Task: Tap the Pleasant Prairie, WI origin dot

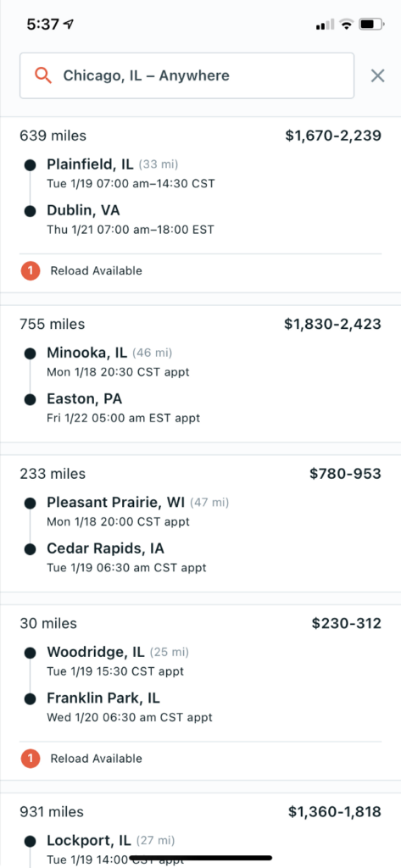Action: coord(31,503)
